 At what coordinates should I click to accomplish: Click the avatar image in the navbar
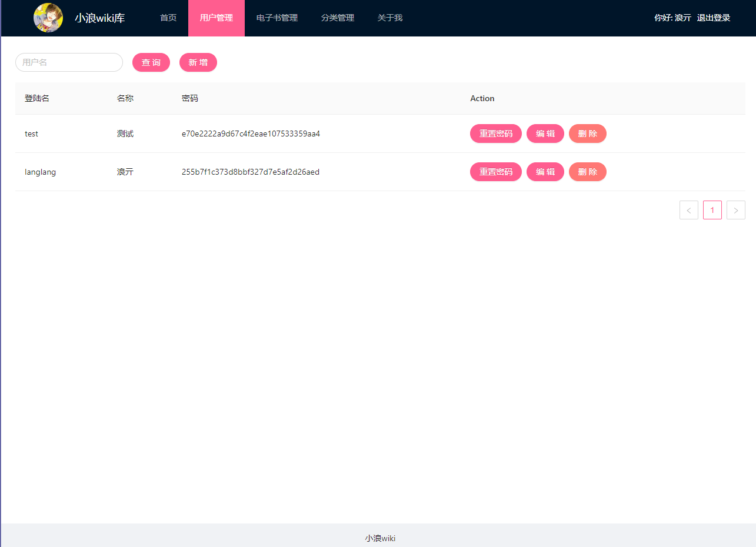coord(48,18)
